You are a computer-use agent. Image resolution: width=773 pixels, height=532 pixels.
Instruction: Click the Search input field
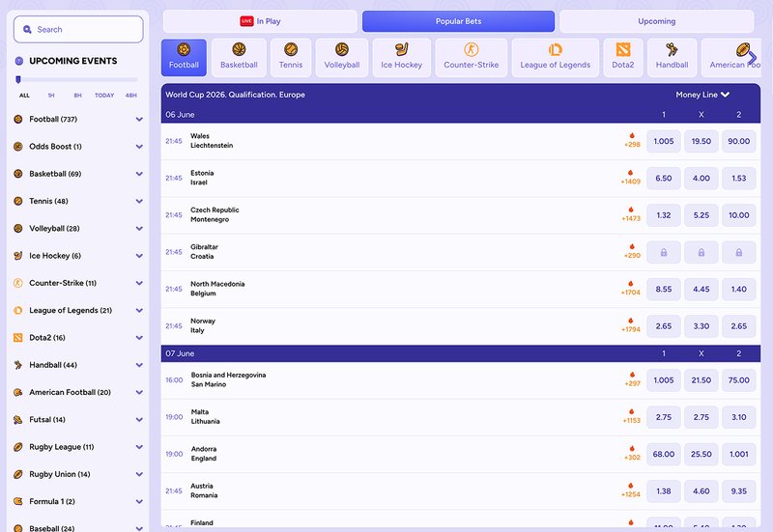[78, 30]
